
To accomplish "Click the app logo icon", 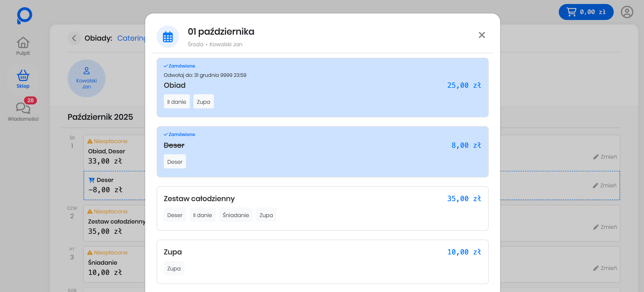I will [24, 15].
